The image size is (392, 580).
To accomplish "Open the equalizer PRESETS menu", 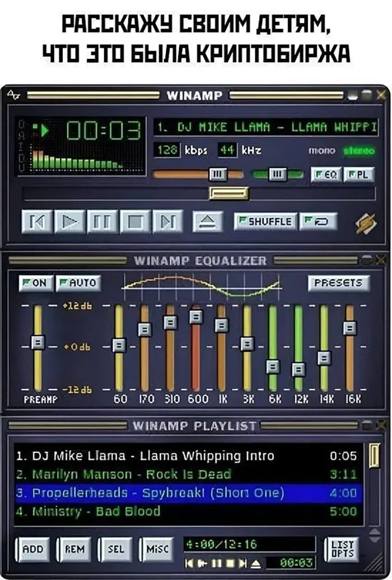I will 338,283.
